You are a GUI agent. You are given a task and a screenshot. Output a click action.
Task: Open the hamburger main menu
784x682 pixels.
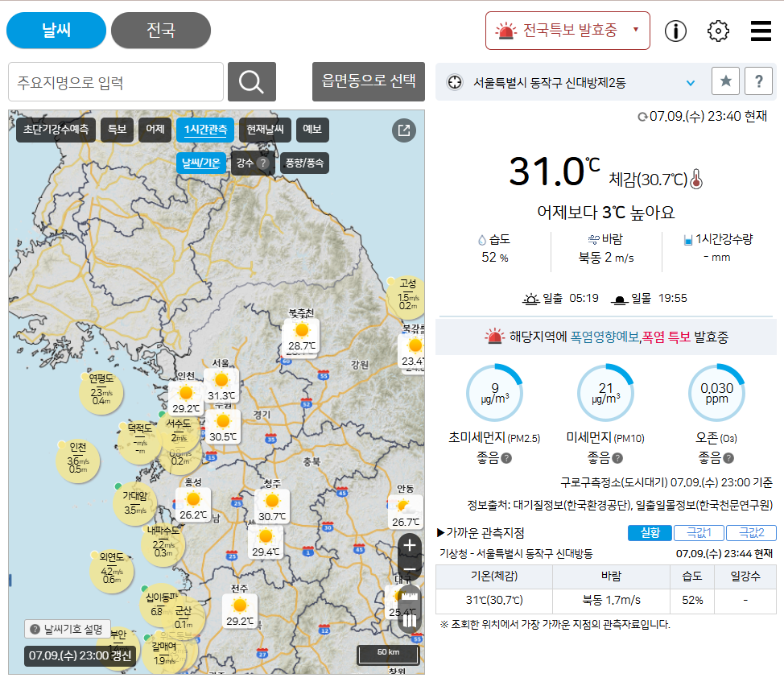coord(761,31)
